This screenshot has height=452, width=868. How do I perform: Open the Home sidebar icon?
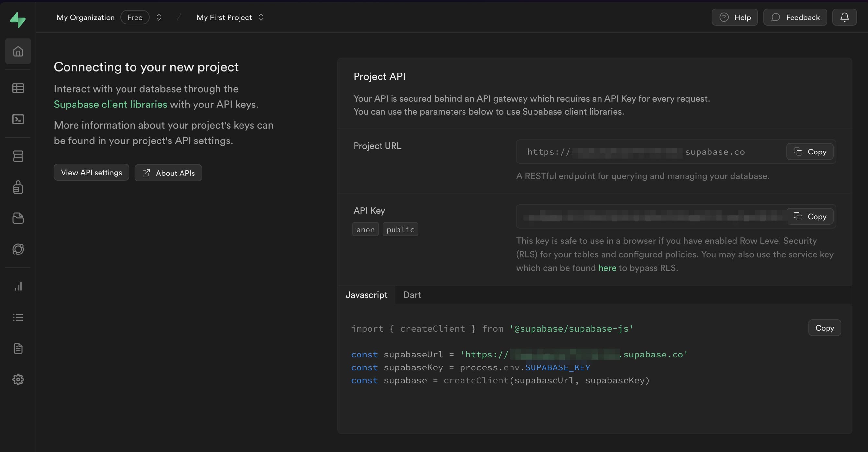point(18,51)
